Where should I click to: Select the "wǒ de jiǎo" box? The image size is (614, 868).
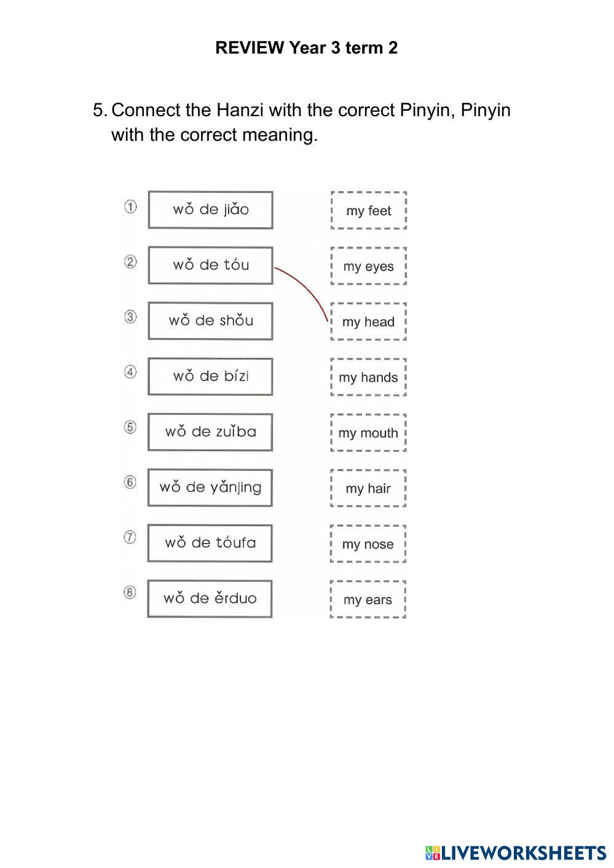[x=210, y=210]
